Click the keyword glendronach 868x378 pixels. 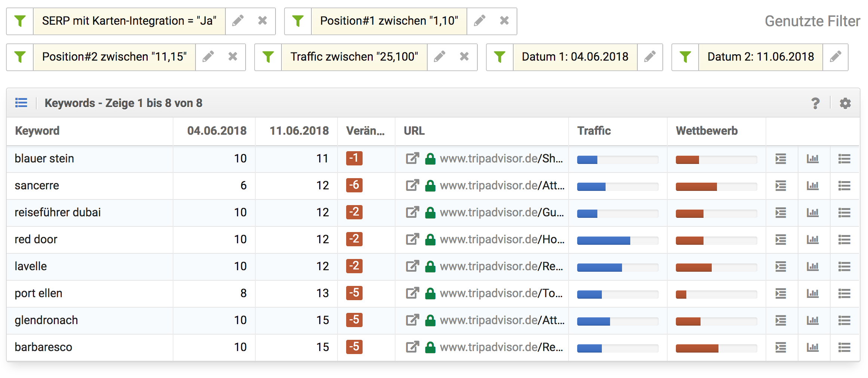(46, 320)
